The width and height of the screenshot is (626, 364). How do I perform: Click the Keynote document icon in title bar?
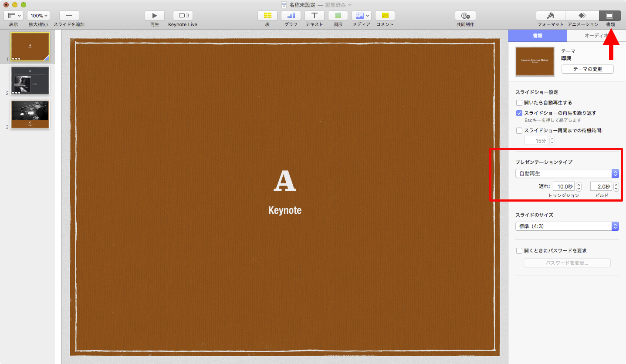click(284, 5)
